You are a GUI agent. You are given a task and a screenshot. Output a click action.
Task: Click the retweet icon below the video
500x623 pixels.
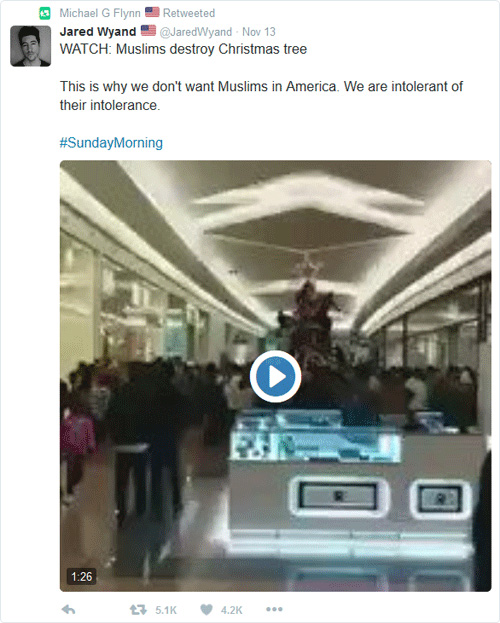(138, 609)
